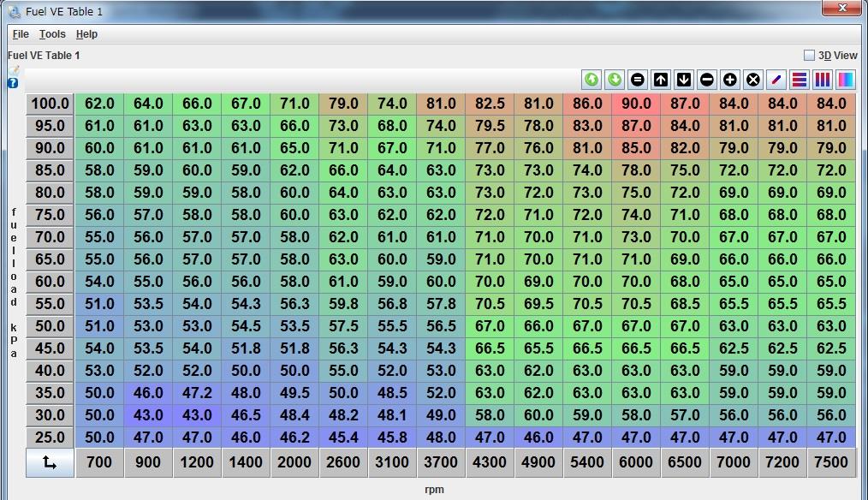The width and height of the screenshot is (868, 500).
Task: Select the 5400 rpm axis bin
Action: (587, 462)
